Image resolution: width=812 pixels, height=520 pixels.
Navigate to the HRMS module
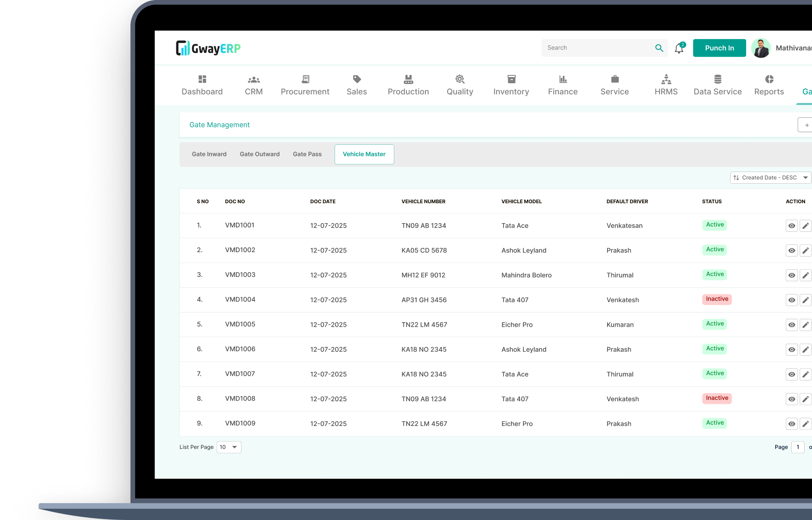click(666, 85)
